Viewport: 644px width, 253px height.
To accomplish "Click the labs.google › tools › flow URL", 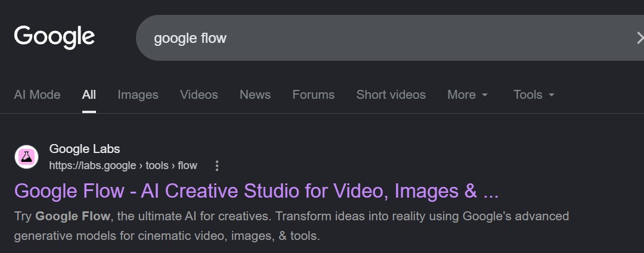I will [x=123, y=165].
